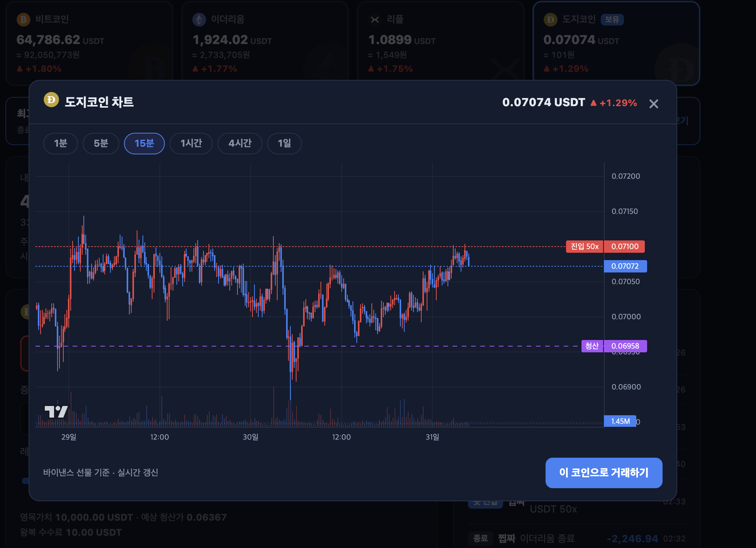
Task: Open the 리플 card behind the chart dialog
Action: tap(441, 43)
